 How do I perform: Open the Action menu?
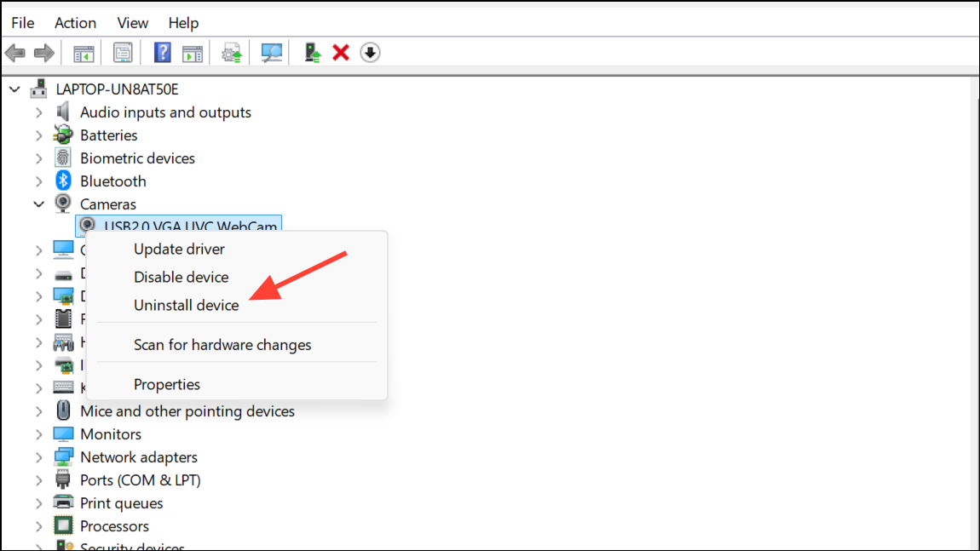coord(75,23)
